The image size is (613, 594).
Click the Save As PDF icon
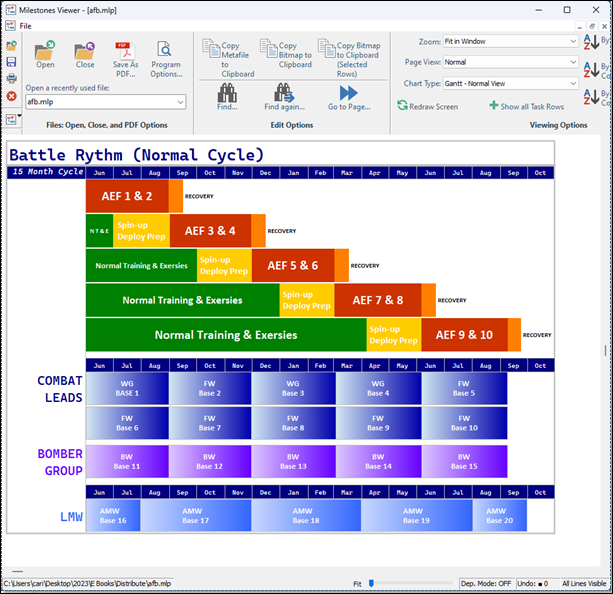pos(125,53)
